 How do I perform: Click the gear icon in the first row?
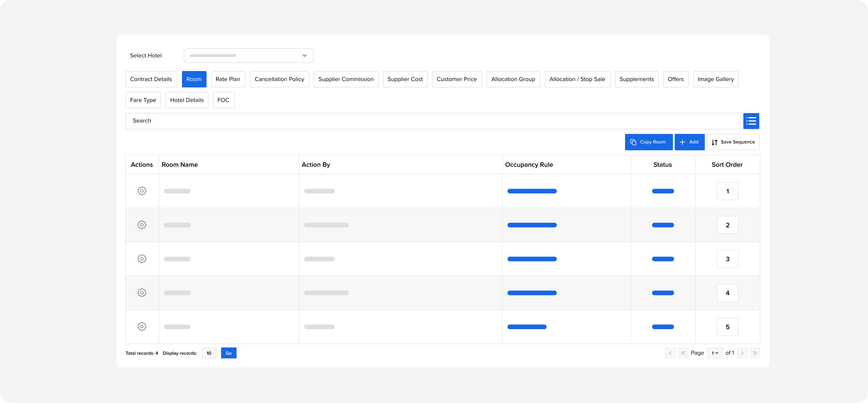(x=142, y=191)
